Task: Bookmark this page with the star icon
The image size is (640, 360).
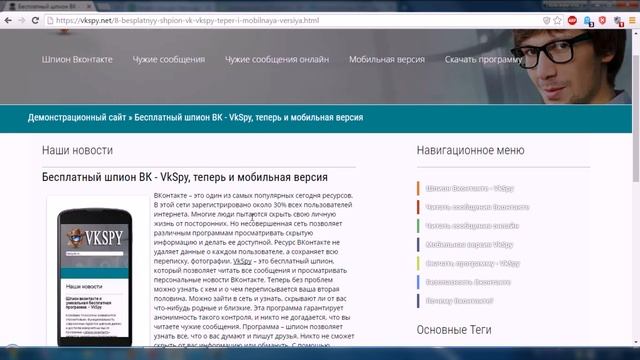Action: tap(557, 20)
